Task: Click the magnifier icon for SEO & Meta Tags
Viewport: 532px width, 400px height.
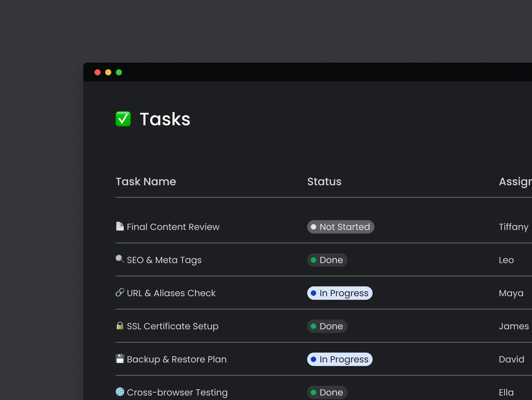Action: point(120,259)
